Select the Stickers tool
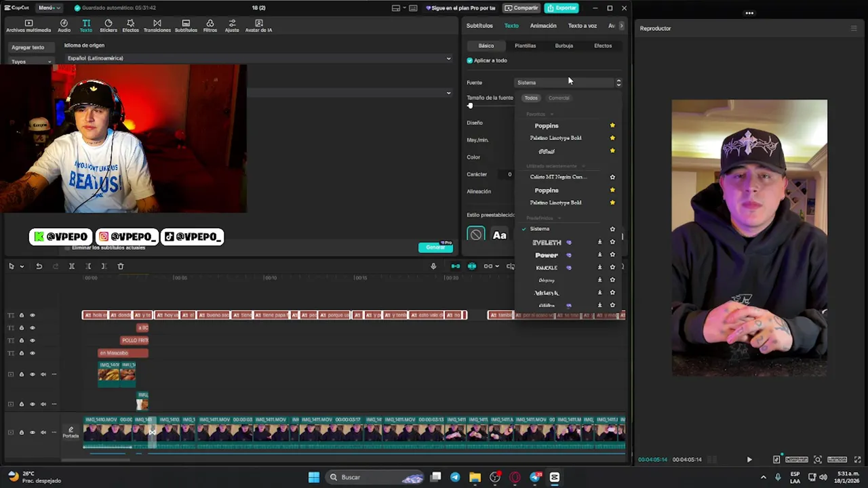This screenshot has width=868, height=488. point(108,26)
